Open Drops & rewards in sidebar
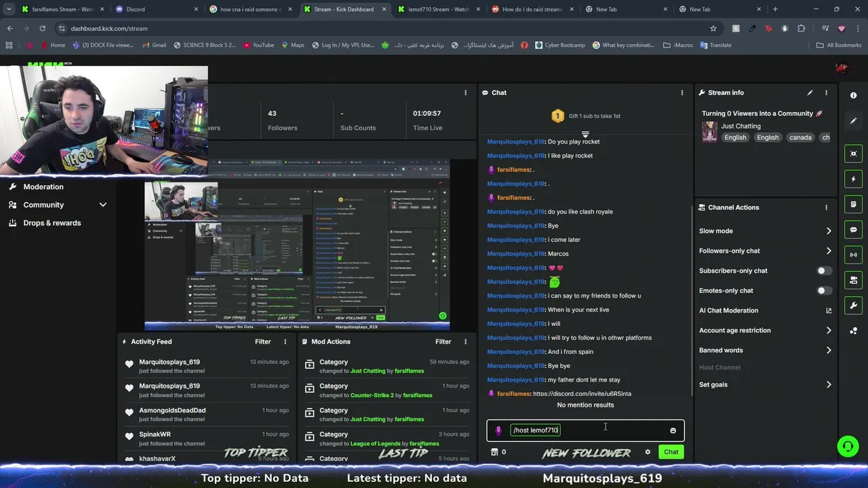This screenshot has height=488, width=868. tap(52, 223)
